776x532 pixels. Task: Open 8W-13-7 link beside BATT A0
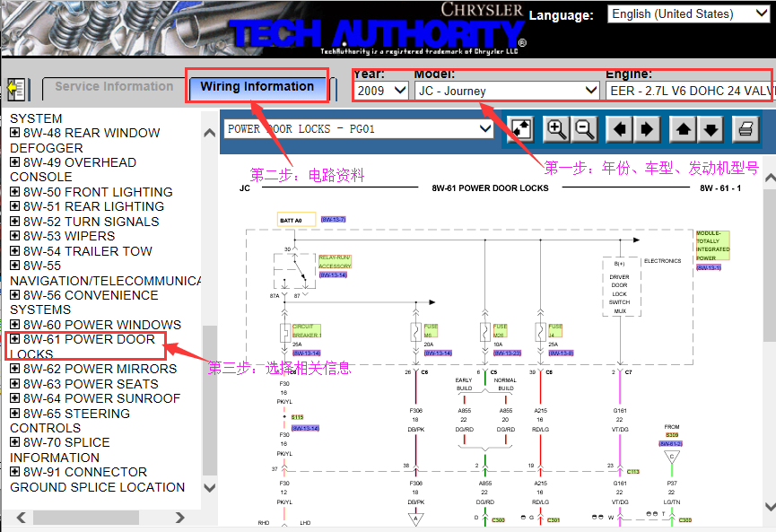point(333,219)
